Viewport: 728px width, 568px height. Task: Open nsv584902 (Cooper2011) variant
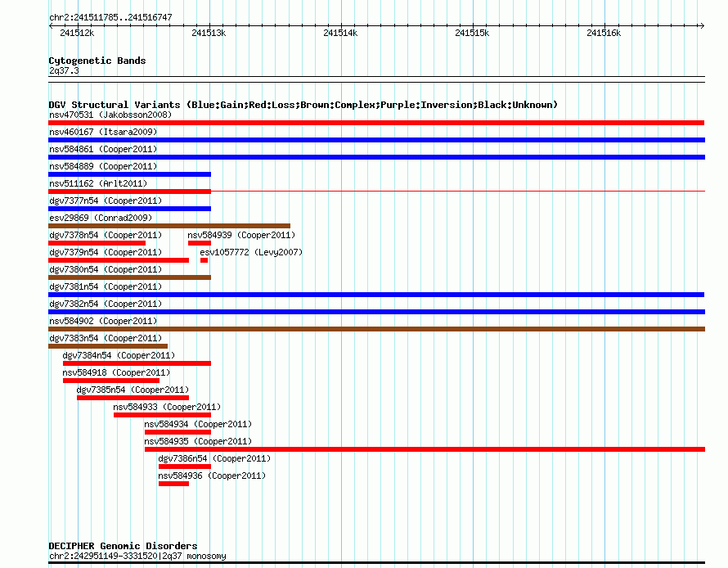pos(103,321)
